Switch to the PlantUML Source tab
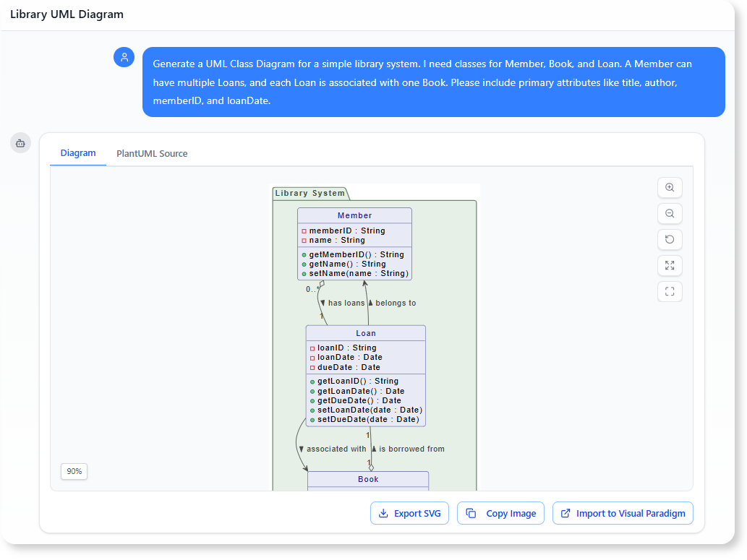Viewport: 747px width, 560px height. (x=151, y=153)
